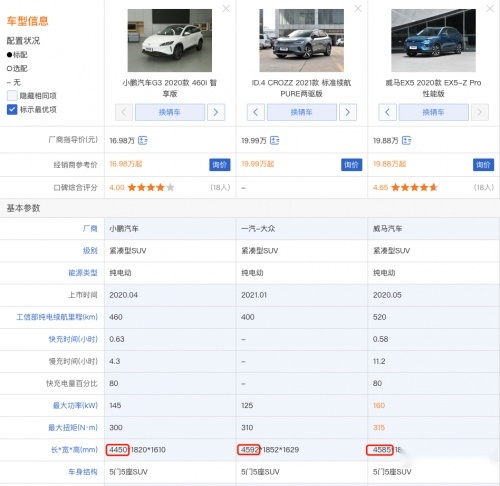Move the ID.4 CROZZ column right with the arrow
The width and height of the screenshot is (500, 486).
coord(348,112)
